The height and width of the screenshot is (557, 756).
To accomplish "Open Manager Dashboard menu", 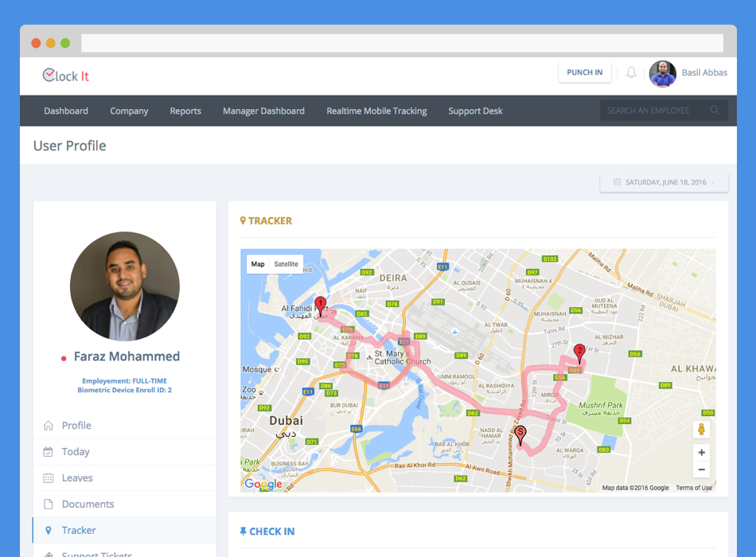I will tap(263, 111).
